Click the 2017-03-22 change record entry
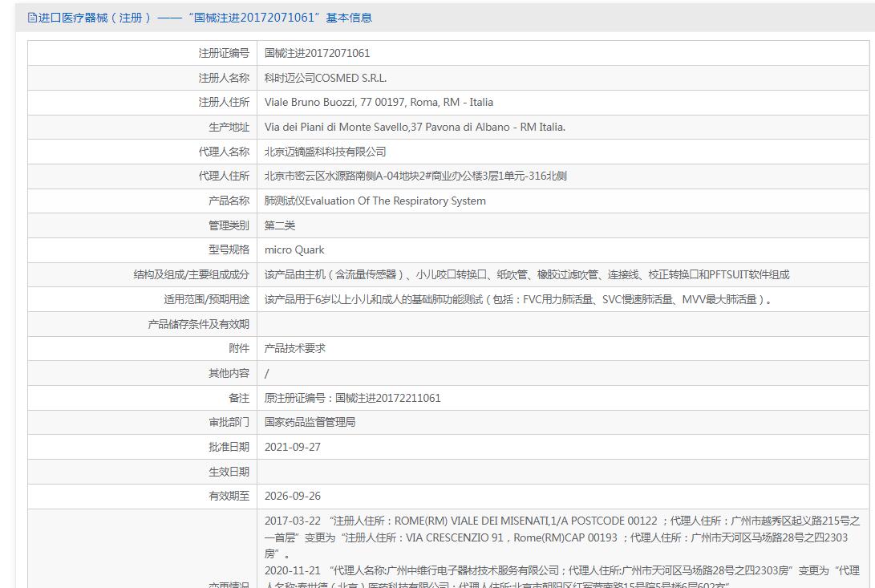The width and height of the screenshot is (875, 588). (562, 537)
